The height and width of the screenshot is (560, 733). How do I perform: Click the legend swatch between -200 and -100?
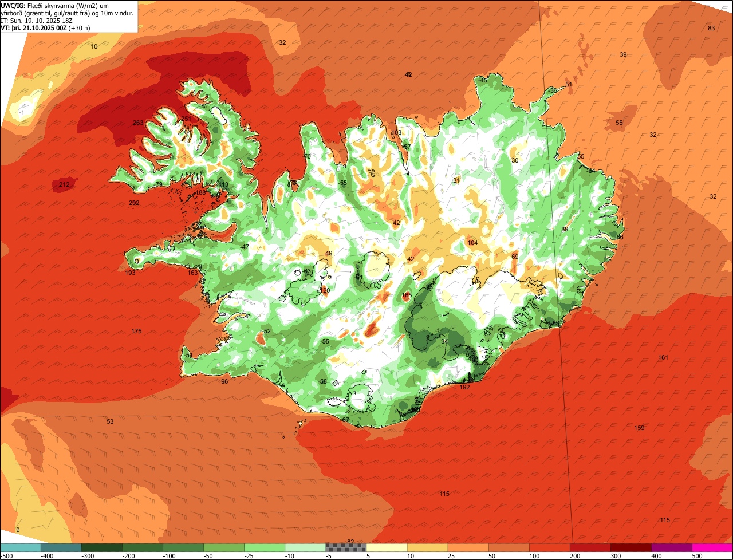143,547
